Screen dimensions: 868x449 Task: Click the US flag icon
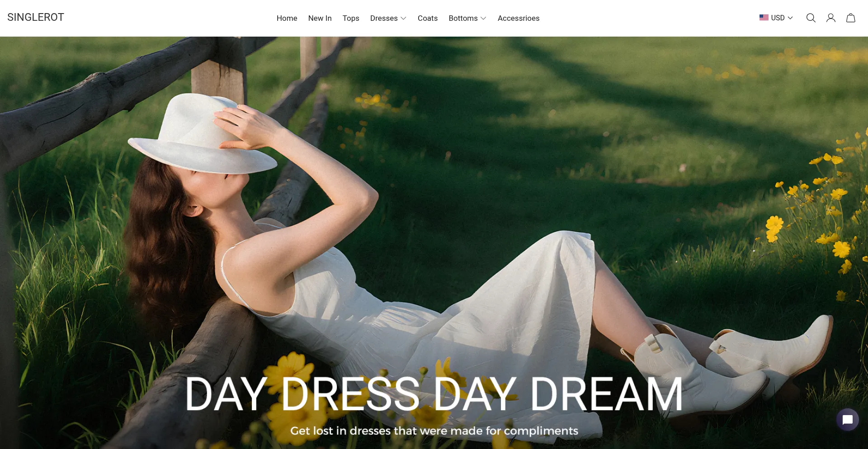coord(764,18)
